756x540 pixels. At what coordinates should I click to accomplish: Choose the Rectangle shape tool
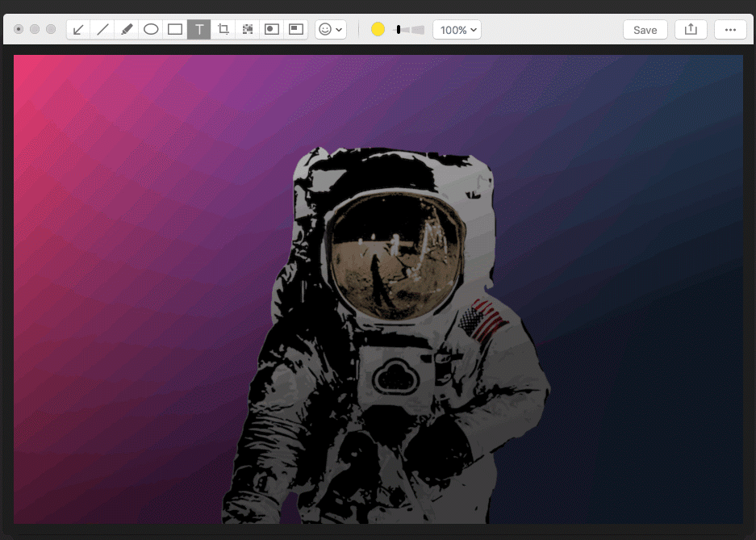175,30
